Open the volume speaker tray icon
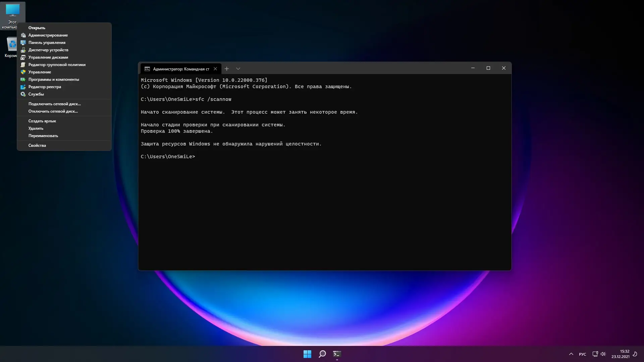 coord(603,354)
